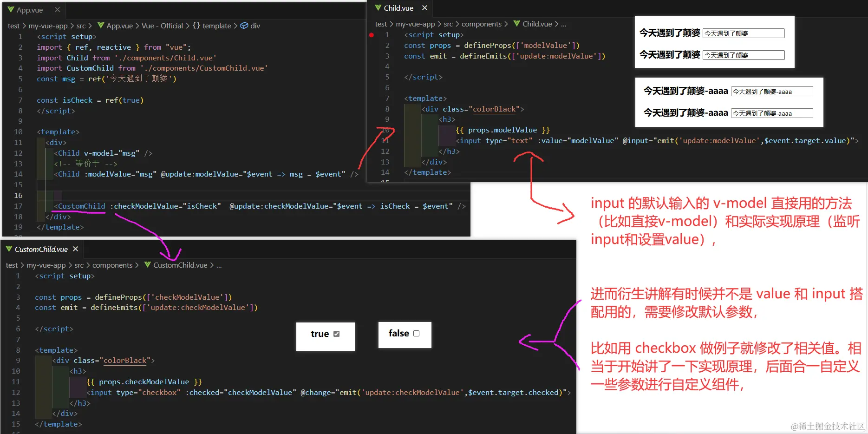The image size is (868, 434).
Task: Click "defineProps(['checkModelValue'])" in CustomChild.vue
Action: tap(163, 297)
